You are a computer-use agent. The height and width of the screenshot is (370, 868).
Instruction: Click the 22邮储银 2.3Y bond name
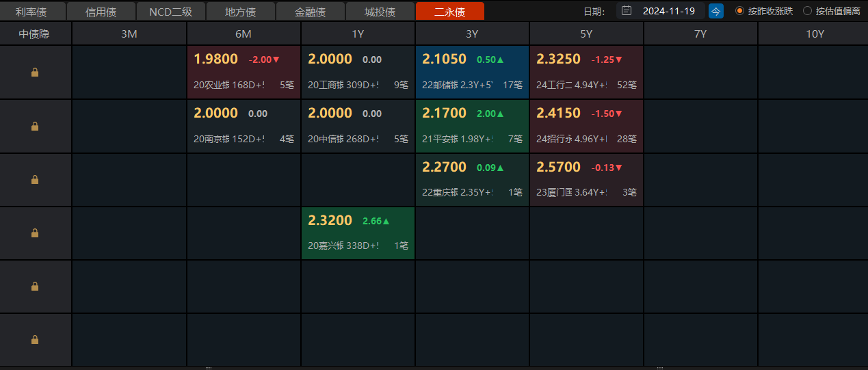coord(458,85)
